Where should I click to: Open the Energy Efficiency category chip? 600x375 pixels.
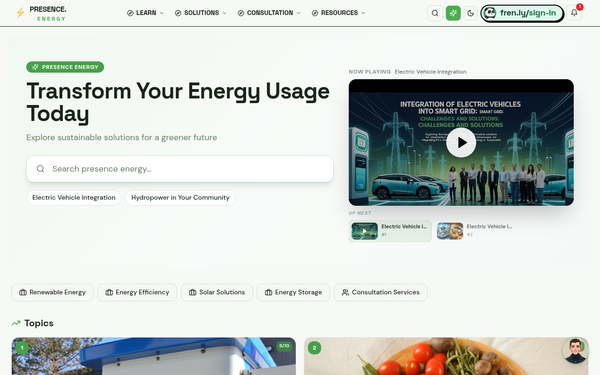pos(137,292)
